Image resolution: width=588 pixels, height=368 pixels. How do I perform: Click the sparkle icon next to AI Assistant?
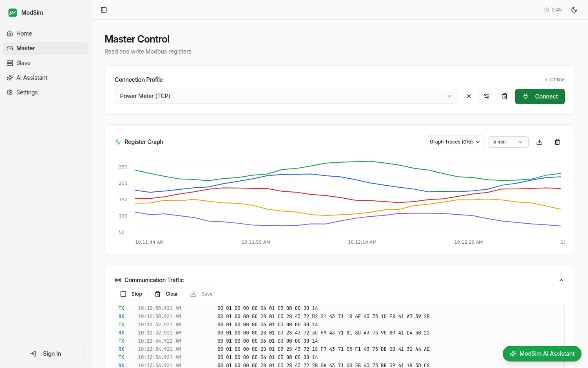(x=10, y=78)
